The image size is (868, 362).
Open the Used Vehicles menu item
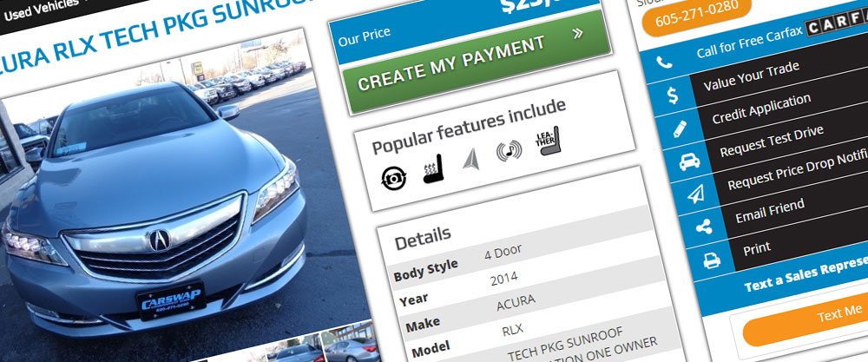41,10
